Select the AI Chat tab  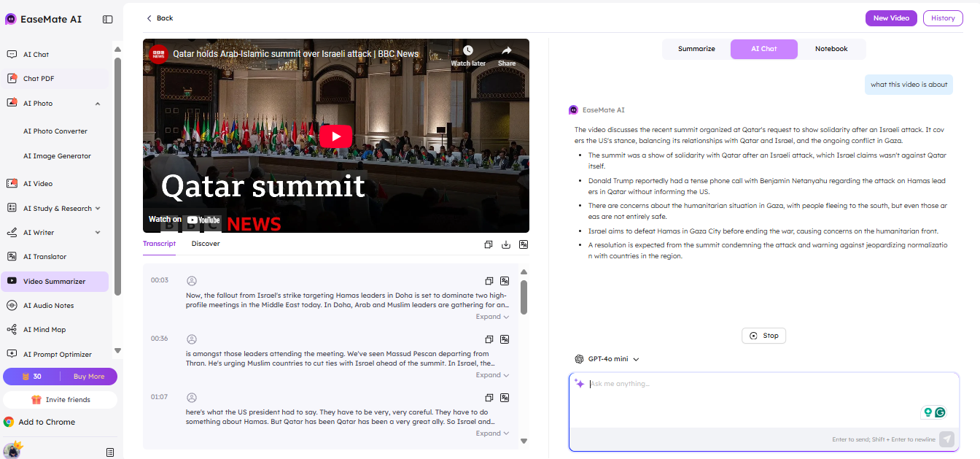pos(764,49)
